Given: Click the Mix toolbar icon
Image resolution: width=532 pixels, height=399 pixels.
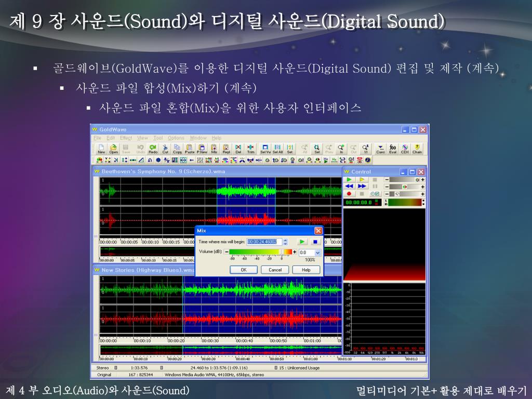Looking at the screenshot, I should coord(214,149).
